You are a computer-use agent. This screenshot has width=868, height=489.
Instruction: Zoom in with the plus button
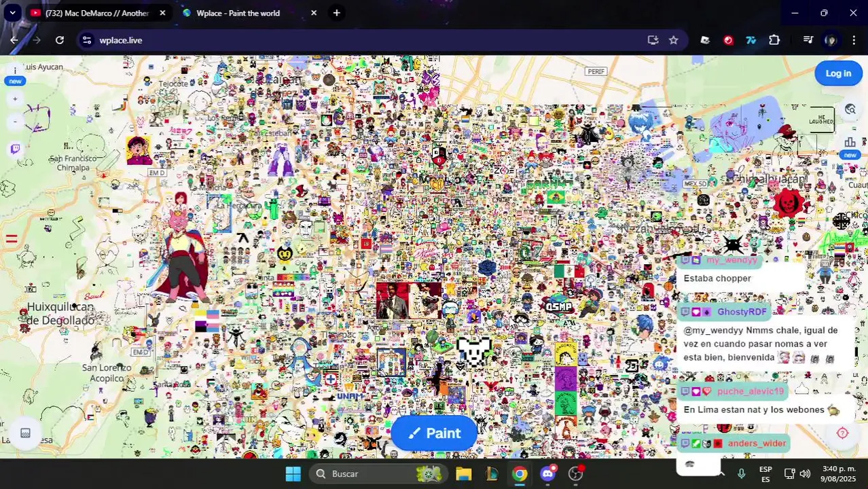point(15,99)
